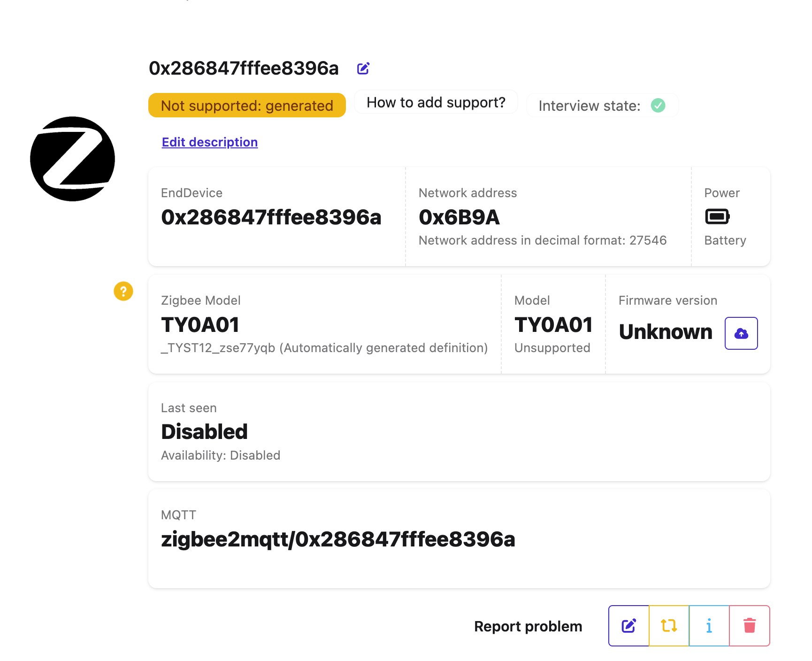812x661 pixels.
Task: Click the battery icon under Power
Action: (x=717, y=217)
